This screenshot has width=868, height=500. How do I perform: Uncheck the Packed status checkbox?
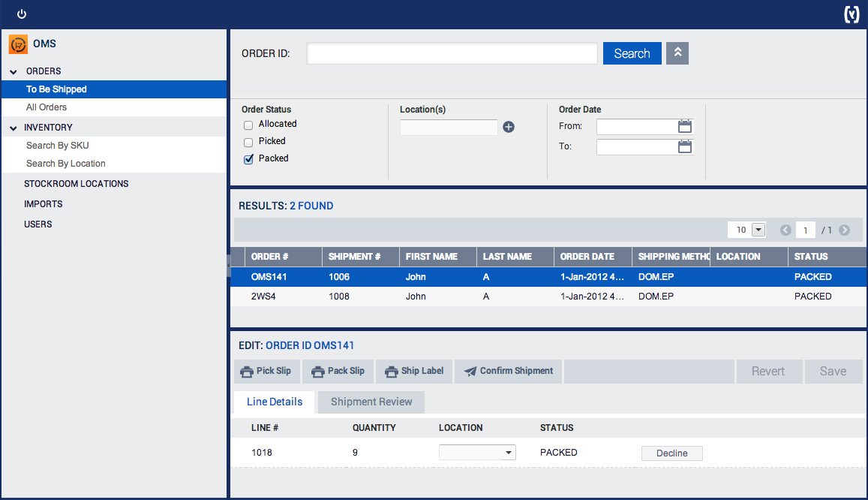[248, 159]
